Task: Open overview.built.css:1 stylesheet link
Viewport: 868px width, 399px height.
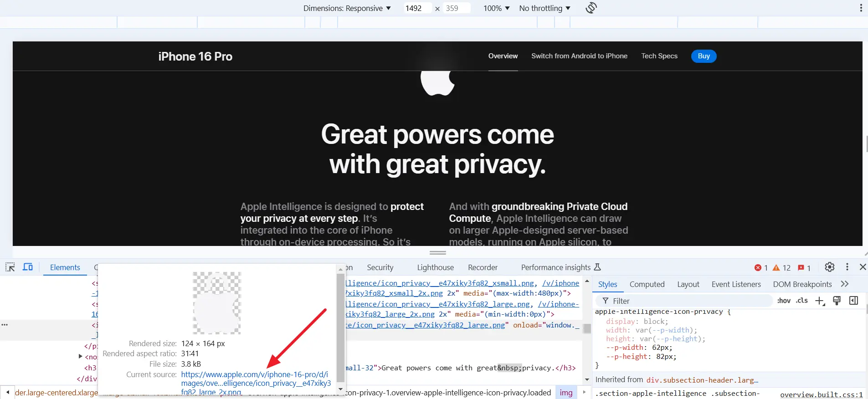Action: pos(821,394)
